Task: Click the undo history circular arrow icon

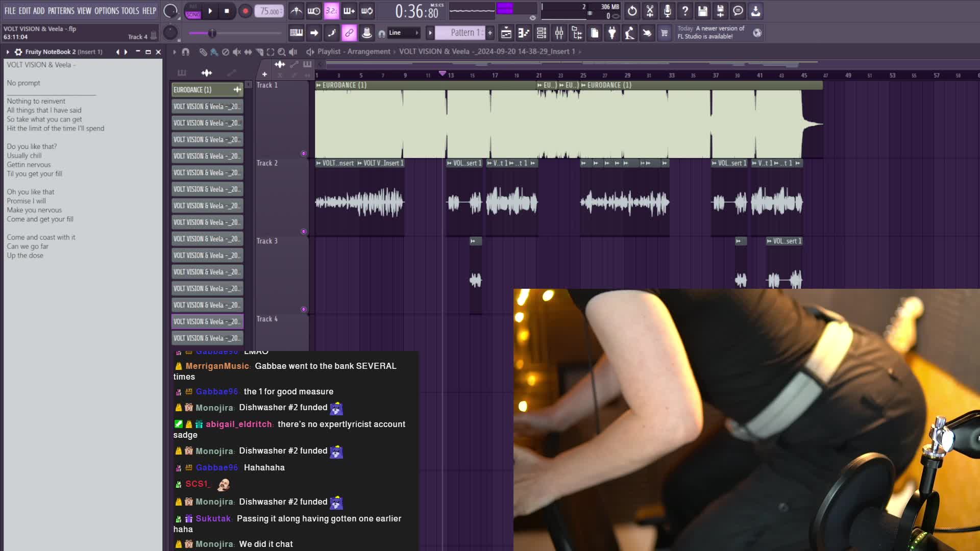Action: [632, 11]
